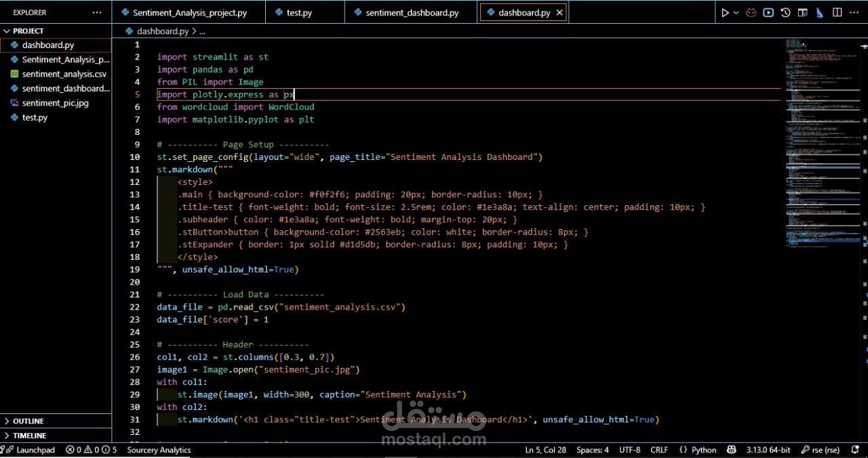The width and height of the screenshot is (868, 458).
Task: Expand the TIMELINE section
Action: (x=30, y=436)
